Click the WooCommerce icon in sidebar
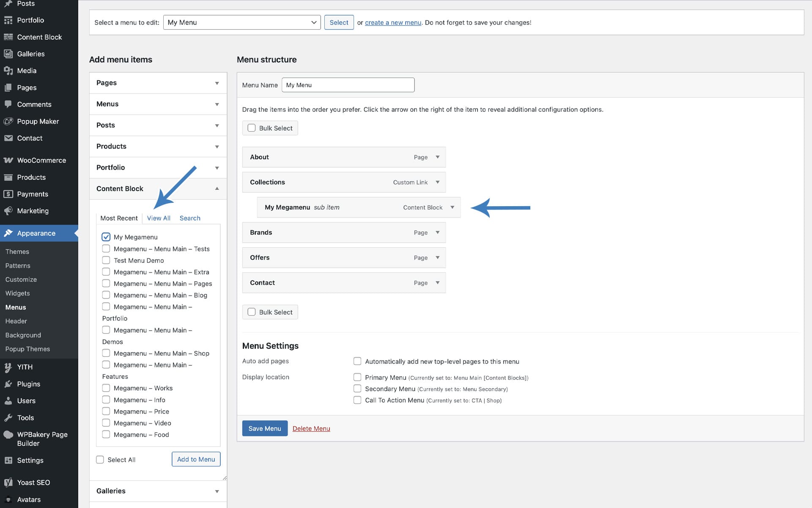The height and width of the screenshot is (508, 812). [8, 160]
